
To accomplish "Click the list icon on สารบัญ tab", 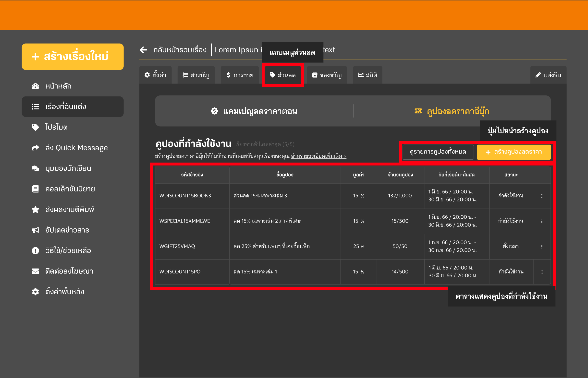I will coord(185,75).
